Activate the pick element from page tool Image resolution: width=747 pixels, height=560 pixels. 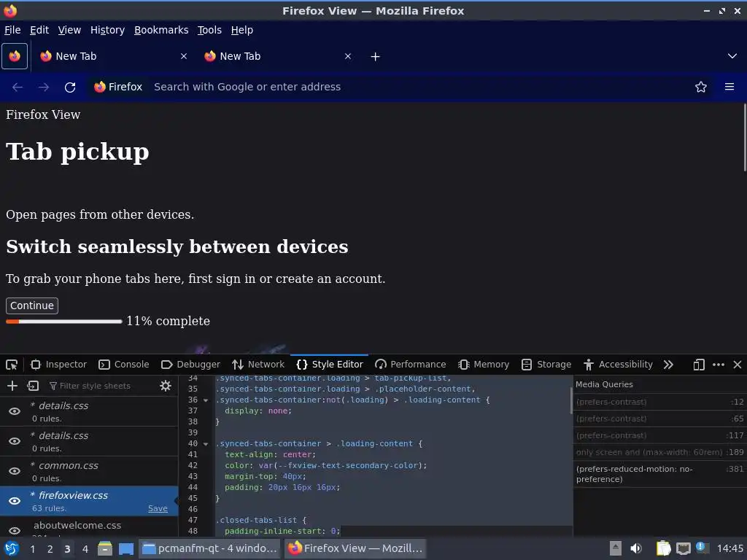[12, 365]
